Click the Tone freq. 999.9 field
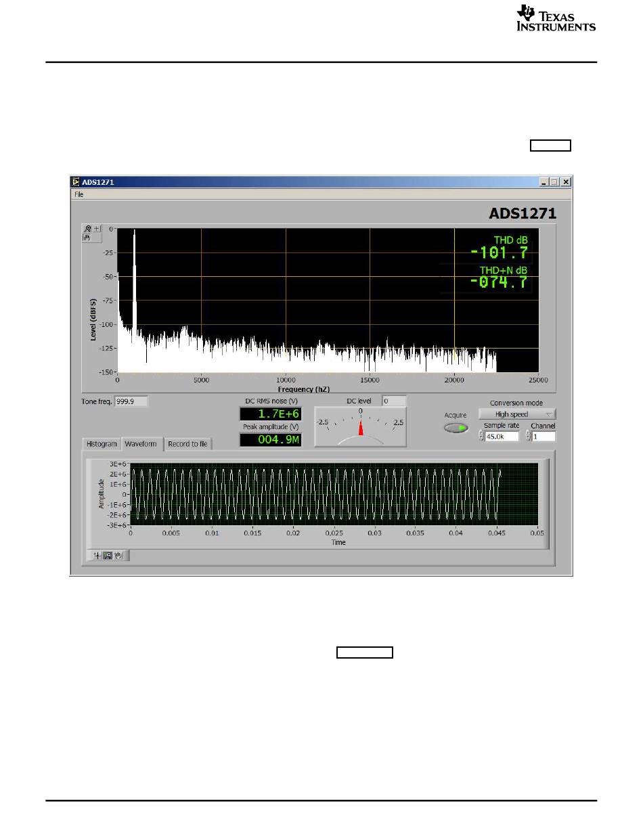This screenshot has height=840, width=643. tap(131, 401)
